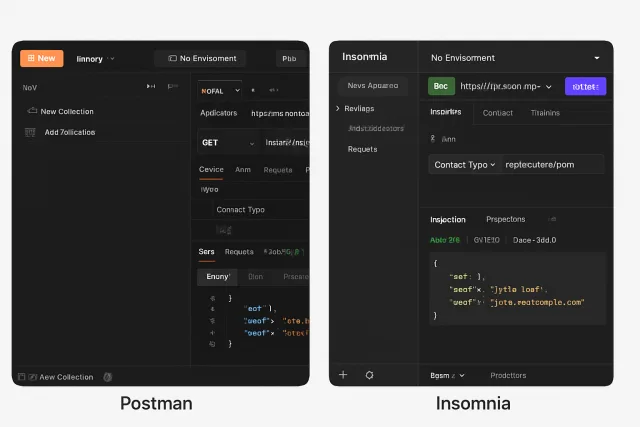Open the linnory dropdown in Postman
This screenshot has width=640, height=427.
coord(95,59)
